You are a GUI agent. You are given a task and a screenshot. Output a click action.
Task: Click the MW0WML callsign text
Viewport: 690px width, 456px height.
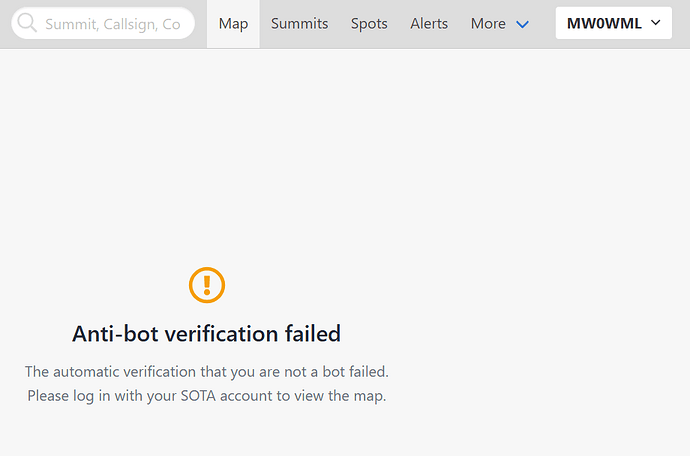pos(603,23)
